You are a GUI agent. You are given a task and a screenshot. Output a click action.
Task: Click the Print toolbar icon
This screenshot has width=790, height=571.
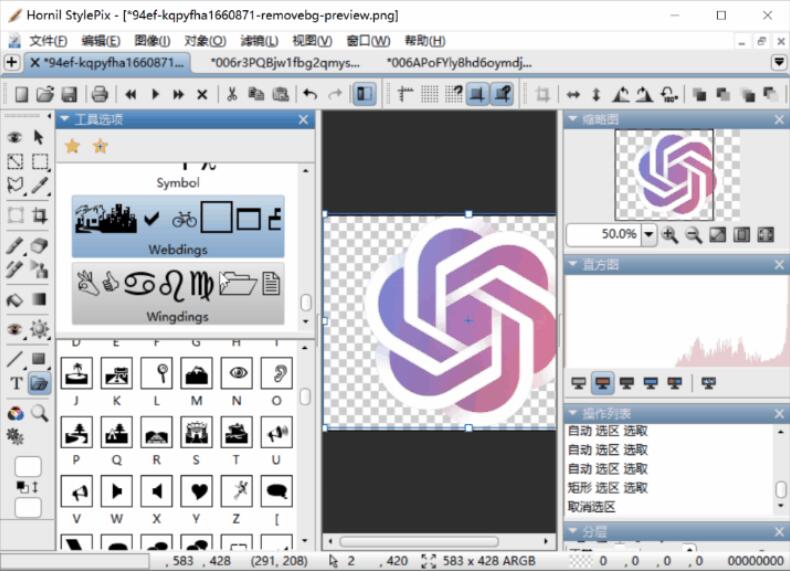pos(100,94)
